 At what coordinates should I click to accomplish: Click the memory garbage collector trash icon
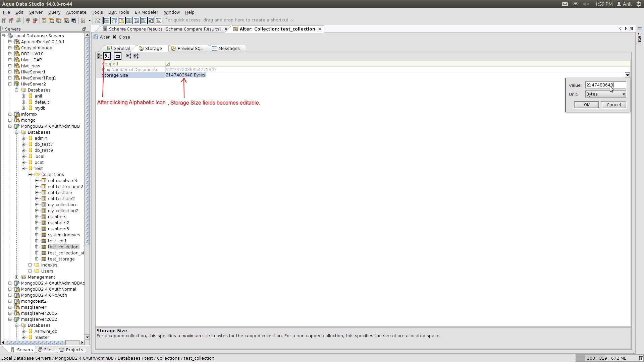640,358
